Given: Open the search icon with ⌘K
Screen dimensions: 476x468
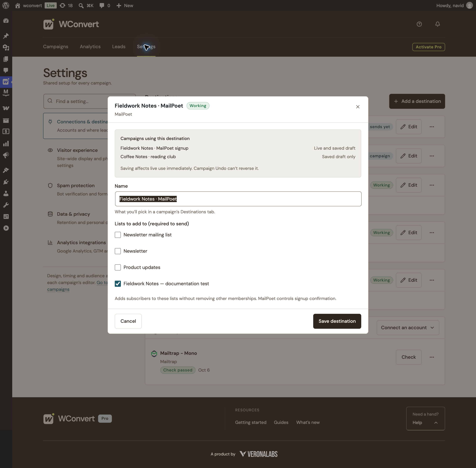Looking at the screenshot, I should [x=86, y=5].
